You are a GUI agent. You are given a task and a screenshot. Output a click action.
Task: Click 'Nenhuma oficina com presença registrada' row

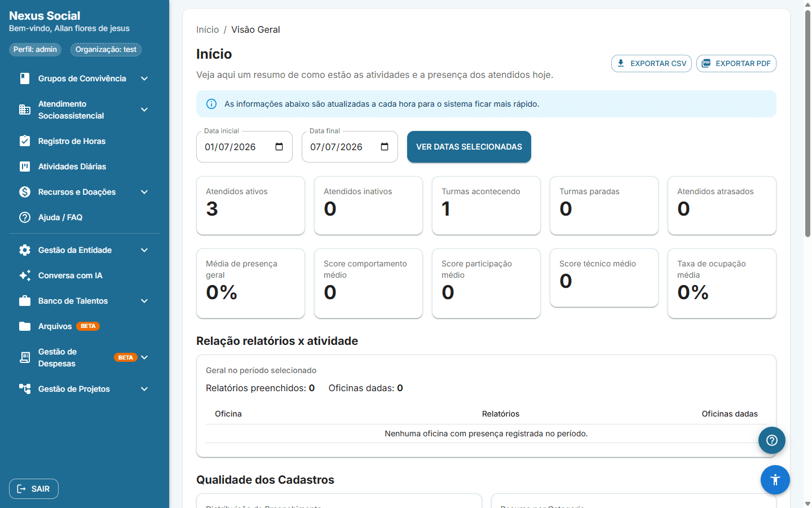(x=486, y=433)
